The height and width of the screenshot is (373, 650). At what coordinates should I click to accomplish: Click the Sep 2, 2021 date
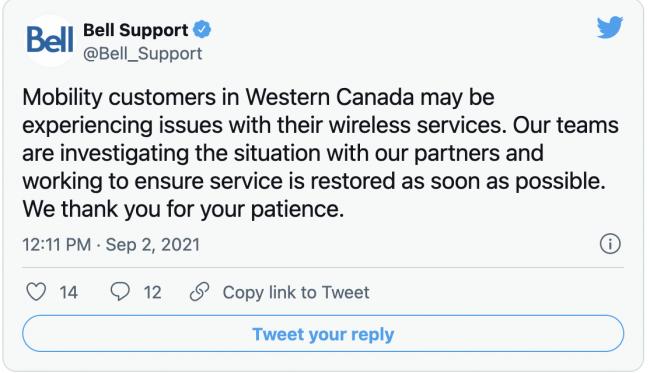(x=153, y=245)
